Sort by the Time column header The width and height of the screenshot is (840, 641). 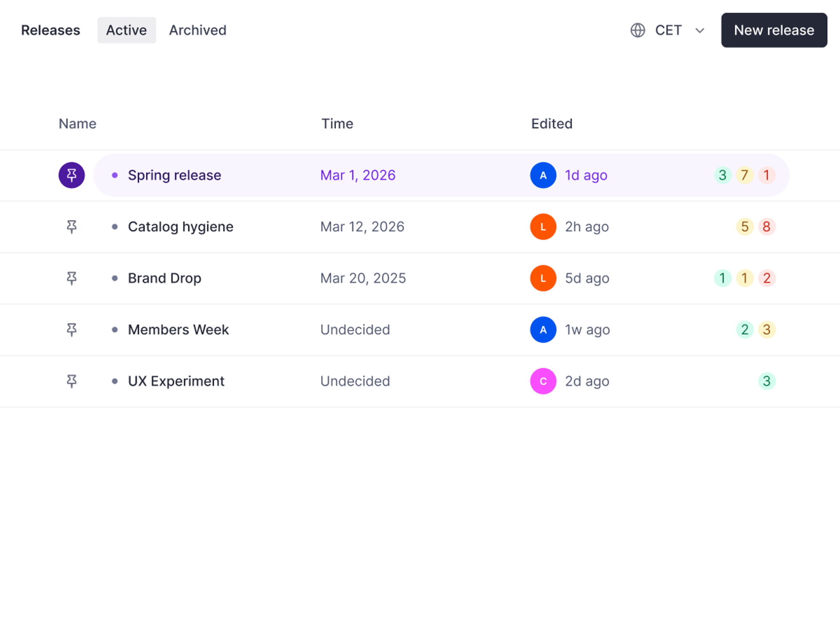[337, 124]
